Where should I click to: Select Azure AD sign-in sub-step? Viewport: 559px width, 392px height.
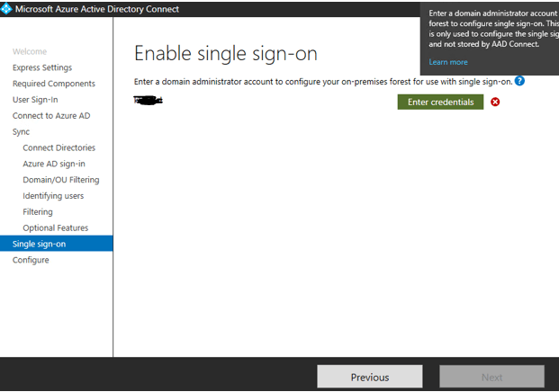point(54,164)
